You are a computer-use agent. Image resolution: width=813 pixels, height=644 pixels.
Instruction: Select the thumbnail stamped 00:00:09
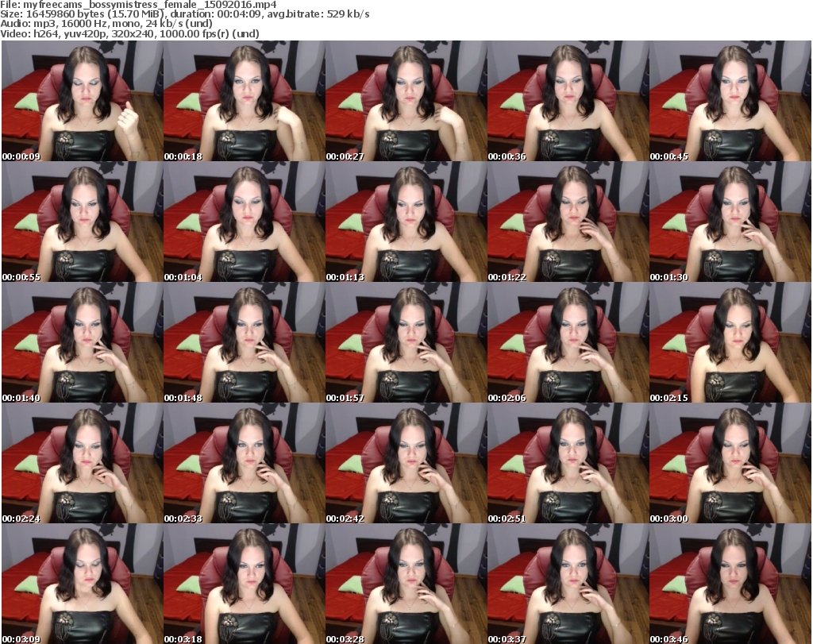pos(82,101)
